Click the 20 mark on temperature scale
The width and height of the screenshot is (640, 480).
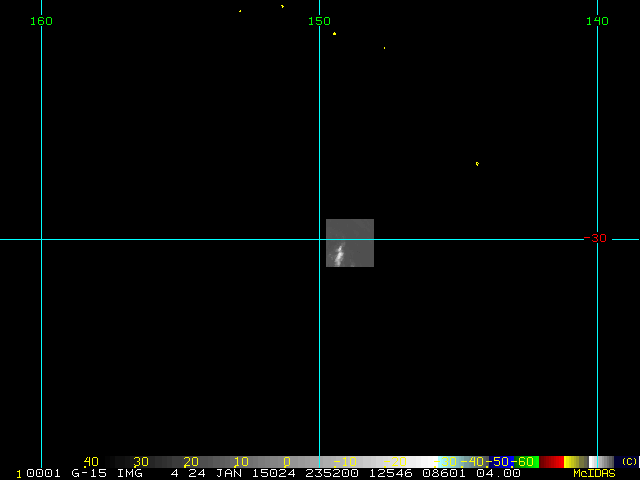click(x=190, y=462)
